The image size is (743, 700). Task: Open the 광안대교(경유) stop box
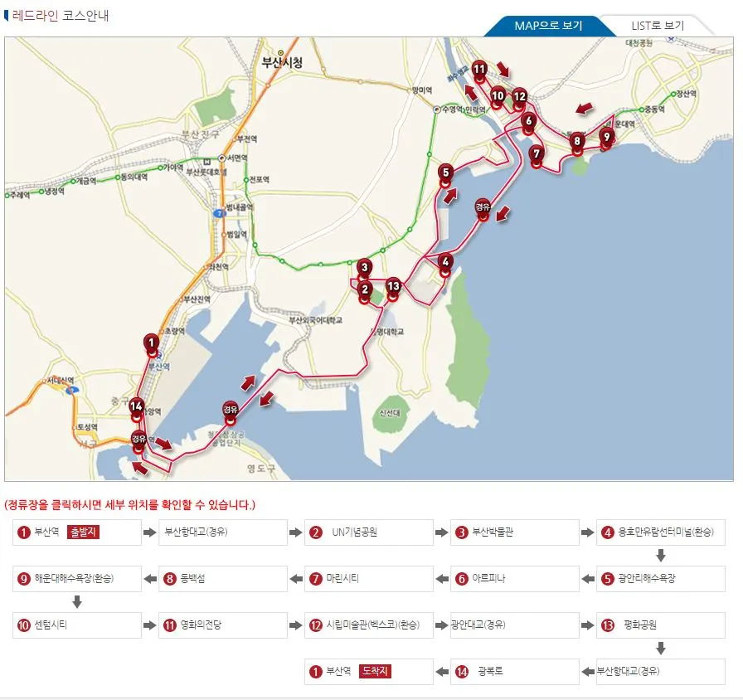(515, 625)
